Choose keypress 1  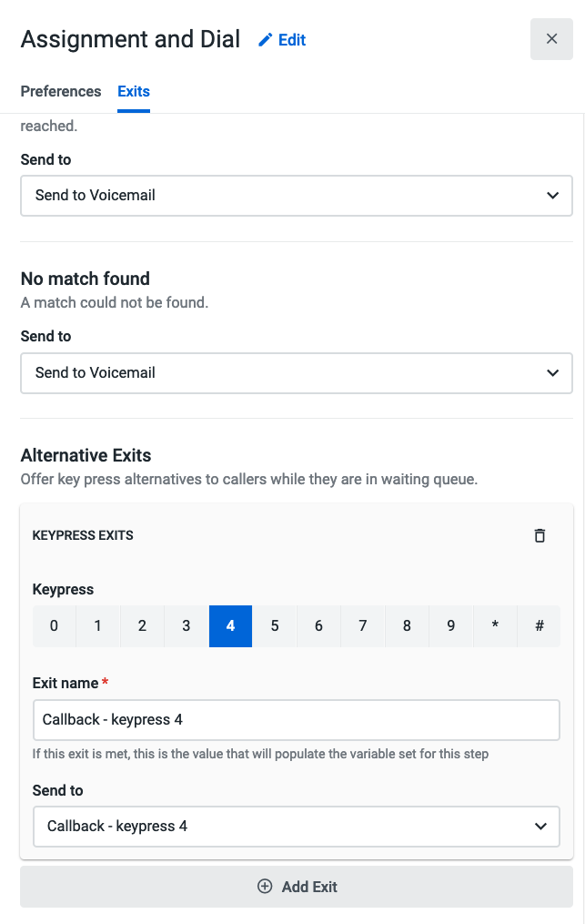point(98,626)
